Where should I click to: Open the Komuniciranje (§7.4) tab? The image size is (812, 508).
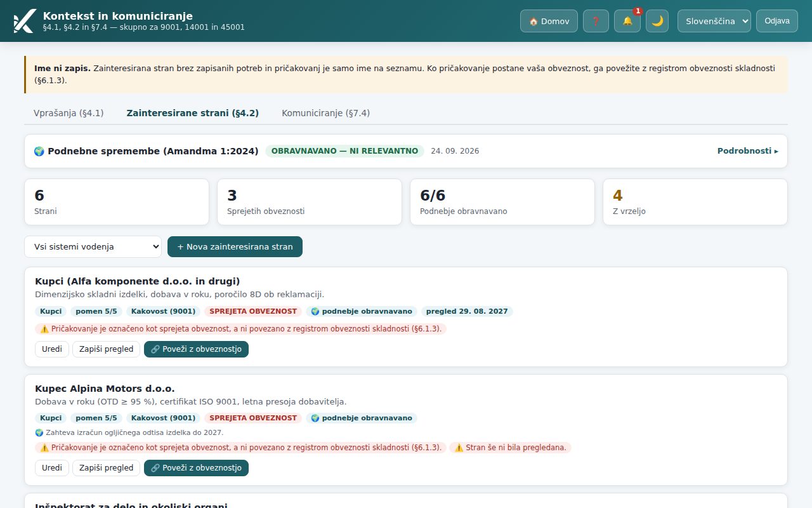(326, 113)
